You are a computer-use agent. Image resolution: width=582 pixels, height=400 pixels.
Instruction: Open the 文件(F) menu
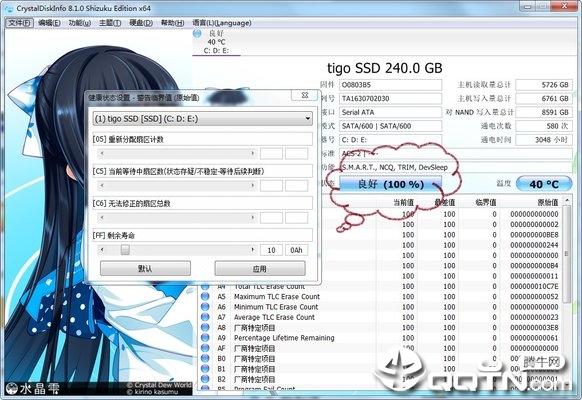(20, 23)
